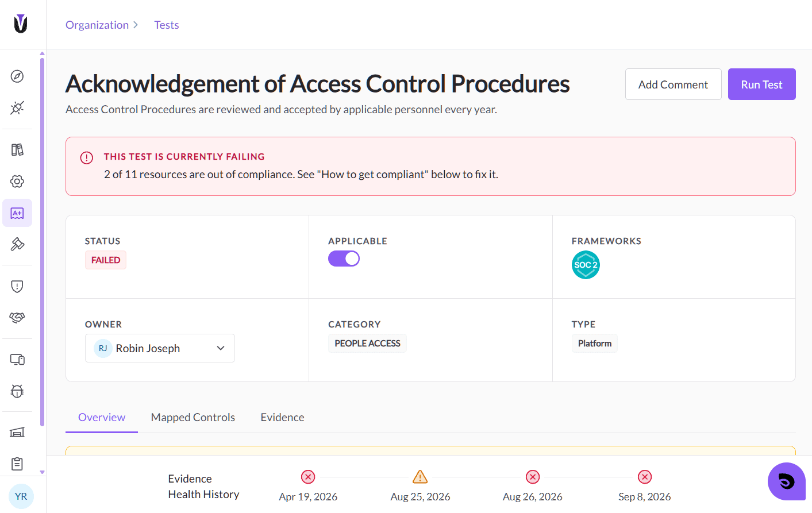The width and height of the screenshot is (812, 513).
Task: Click the FAILED status badge
Action: [x=106, y=260]
